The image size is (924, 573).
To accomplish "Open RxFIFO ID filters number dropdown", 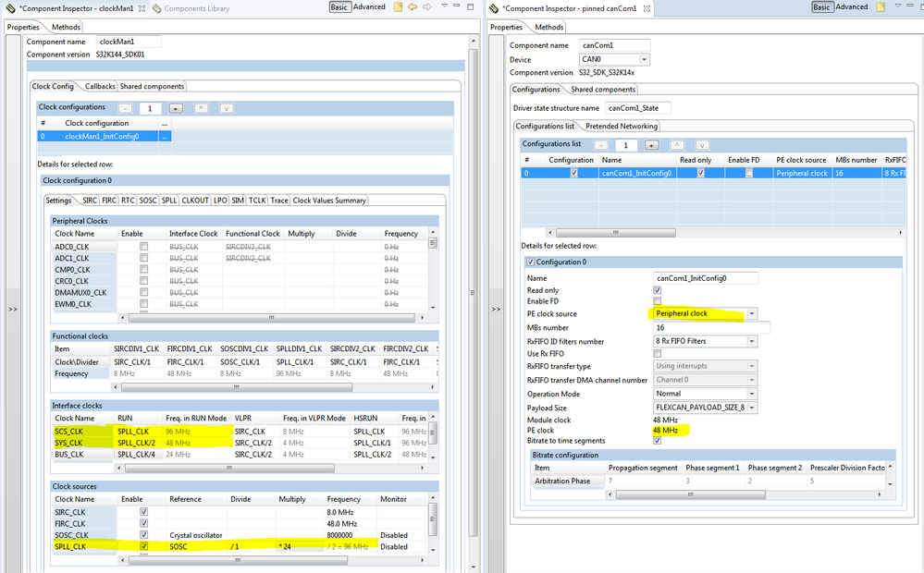I will point(752,342).
